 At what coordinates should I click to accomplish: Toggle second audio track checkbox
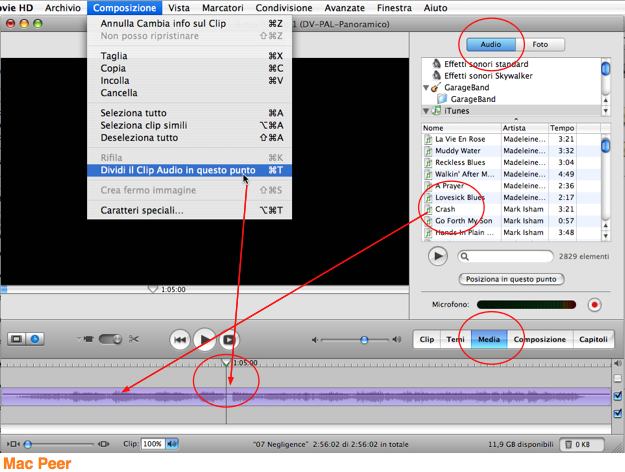(617, 413)
